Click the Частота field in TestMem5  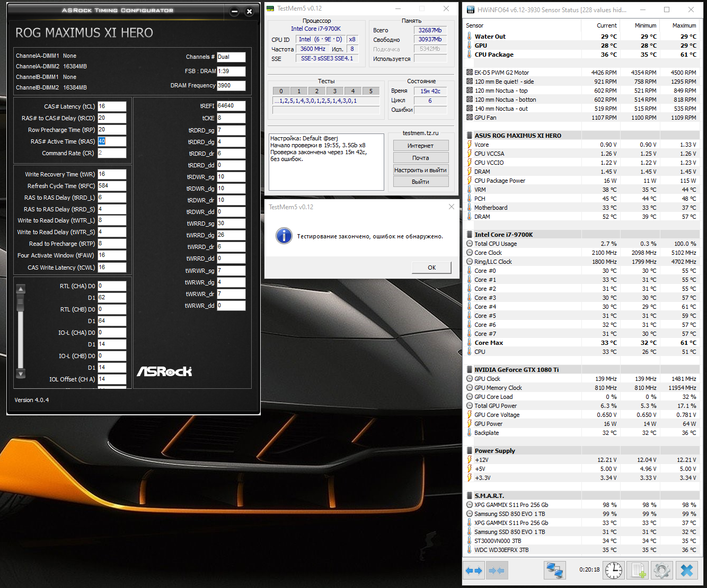pyautogui.click(x=313, y=49)
